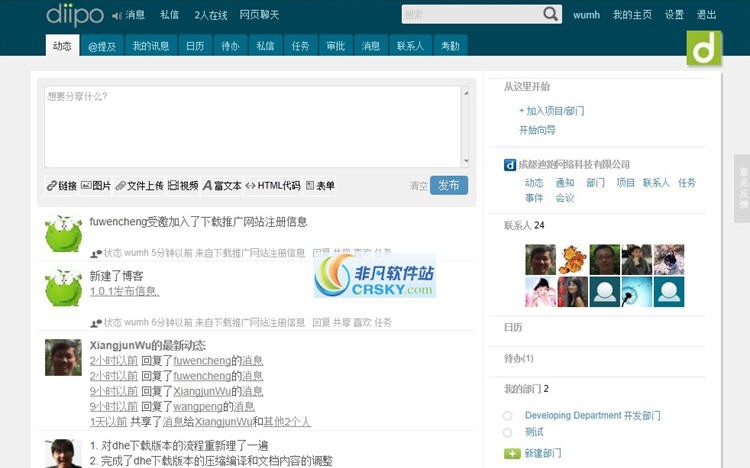Select the 测试 department radio button

pos(507,433)
